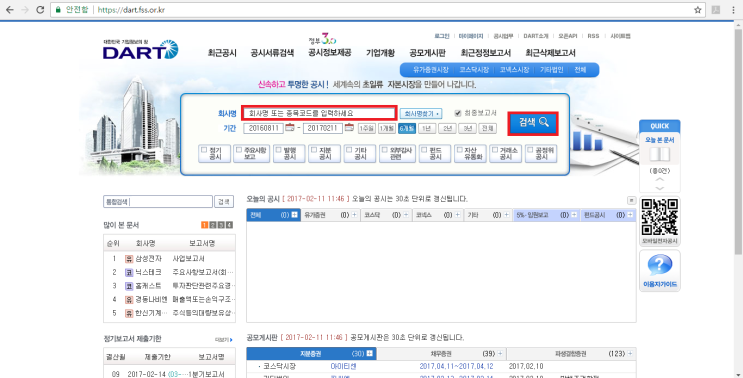Click the blue 검색 search button
Screen dimensions: 743x378
[x=533, y=123]
